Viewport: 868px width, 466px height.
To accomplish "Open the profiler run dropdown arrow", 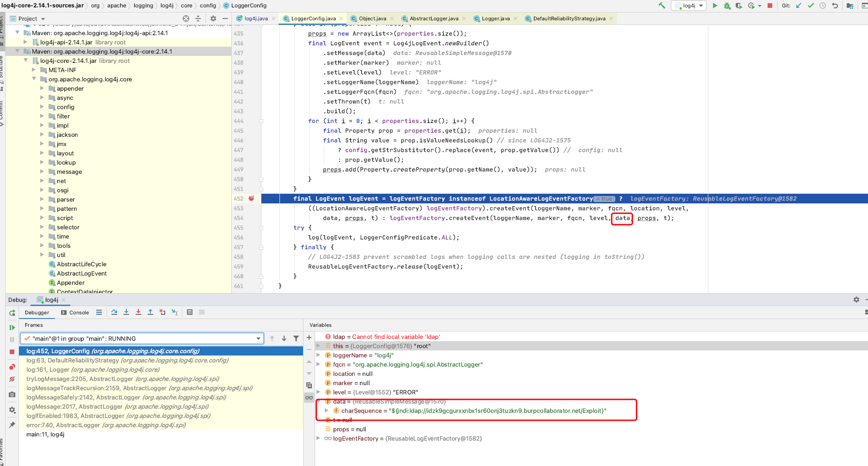I will [x=760, y=6].
